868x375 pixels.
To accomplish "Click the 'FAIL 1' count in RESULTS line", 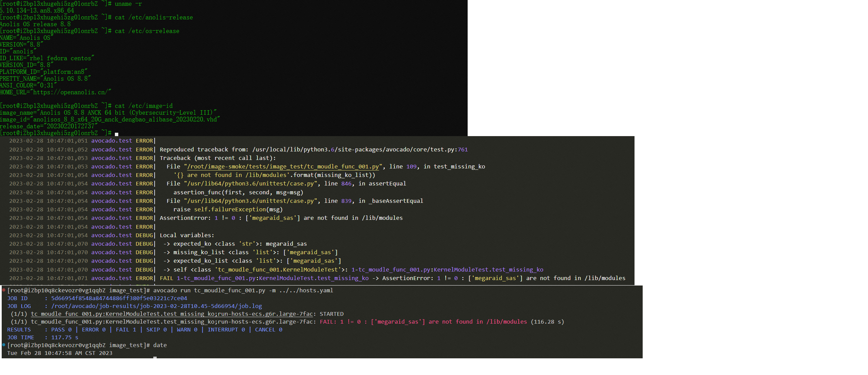I will [x=126, y=329].
